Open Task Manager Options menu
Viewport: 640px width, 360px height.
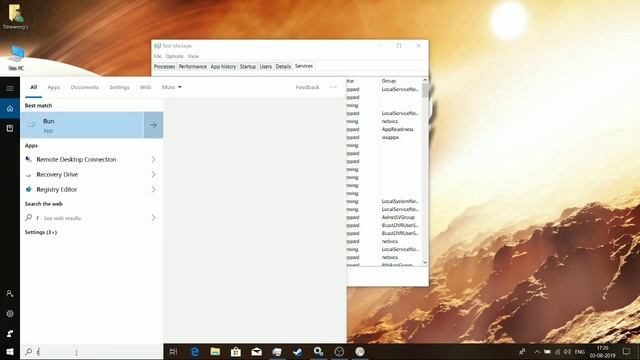(x=174, y=56)
